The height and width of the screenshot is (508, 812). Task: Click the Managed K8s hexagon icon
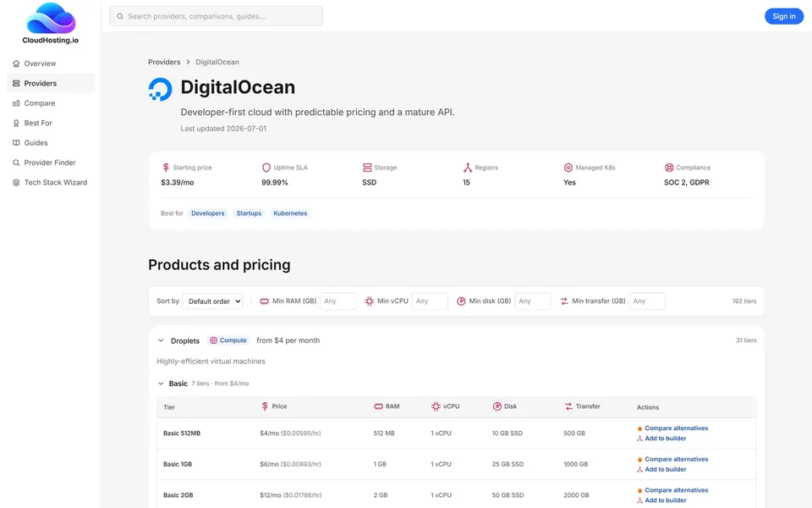pyautogui.click(x=568, y=168)
